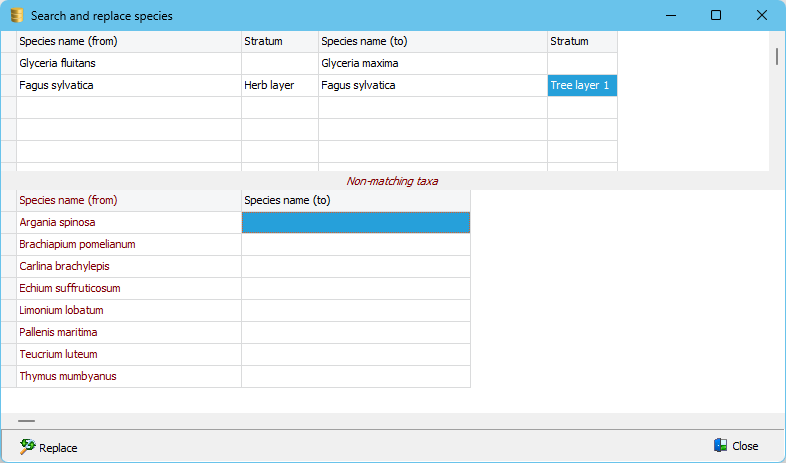Click the Close button with door icon
This screenshot has height=463, width=786.
[x=736, y=445]
